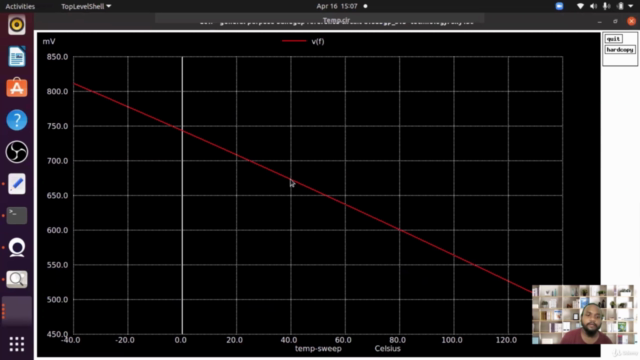The width and height of the screenshot is (640, 360).
Task: Click the 650.0 y-axis label
Action: coord(57,196)
